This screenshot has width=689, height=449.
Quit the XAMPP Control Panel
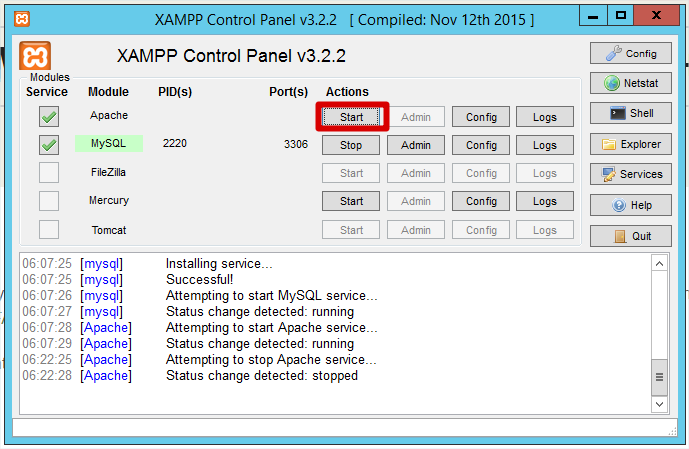(630, 236)
